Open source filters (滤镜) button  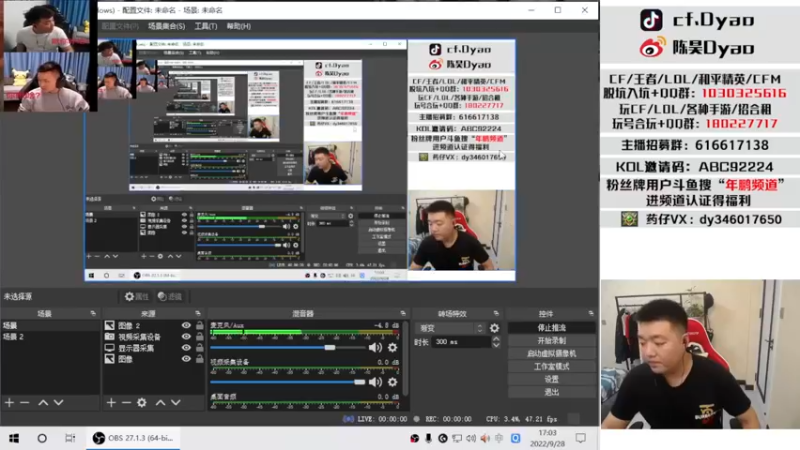[x=170, y=296]
